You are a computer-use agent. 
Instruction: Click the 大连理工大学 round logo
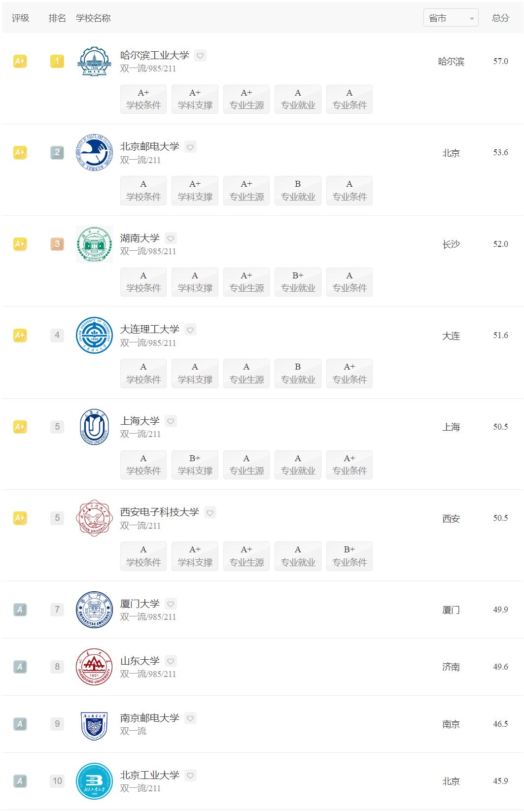[x=94, y=336]
